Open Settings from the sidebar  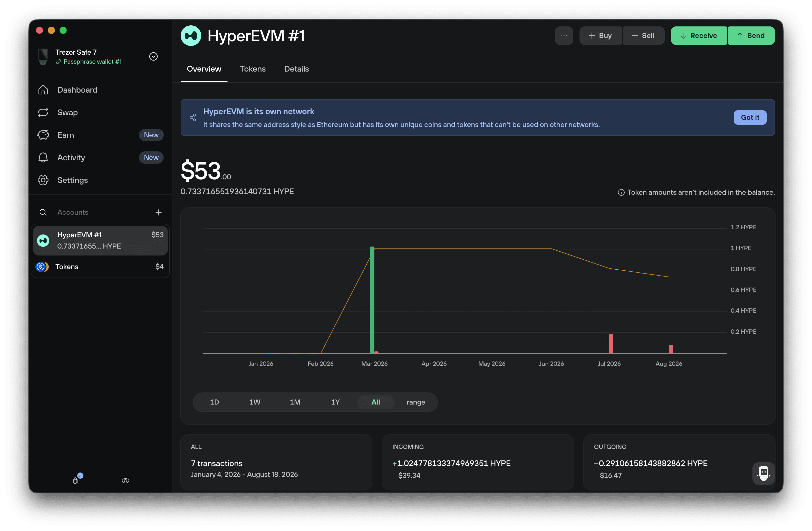(100, 180)
